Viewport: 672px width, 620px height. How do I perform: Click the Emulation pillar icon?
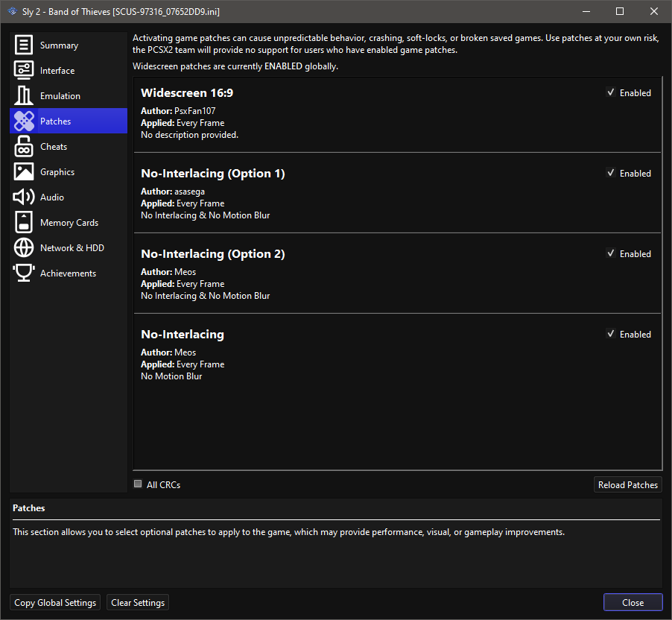pyautogui.click(x=24, y=95)
